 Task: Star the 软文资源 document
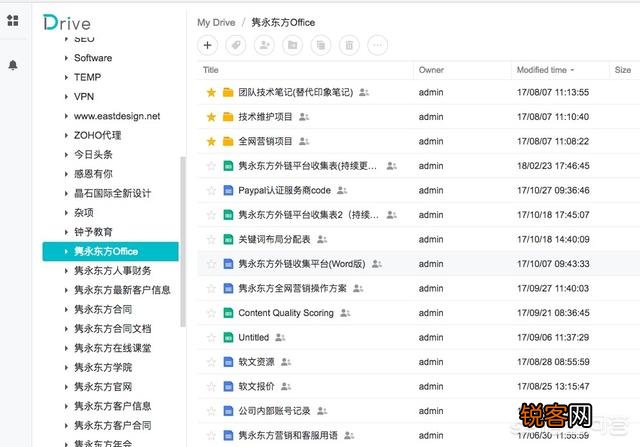(211, 362)
